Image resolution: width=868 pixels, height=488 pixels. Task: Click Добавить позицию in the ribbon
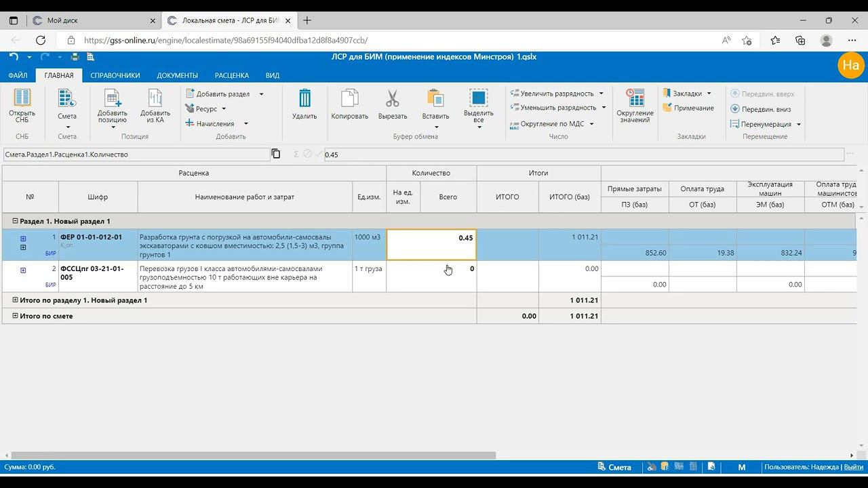point(113,108)
